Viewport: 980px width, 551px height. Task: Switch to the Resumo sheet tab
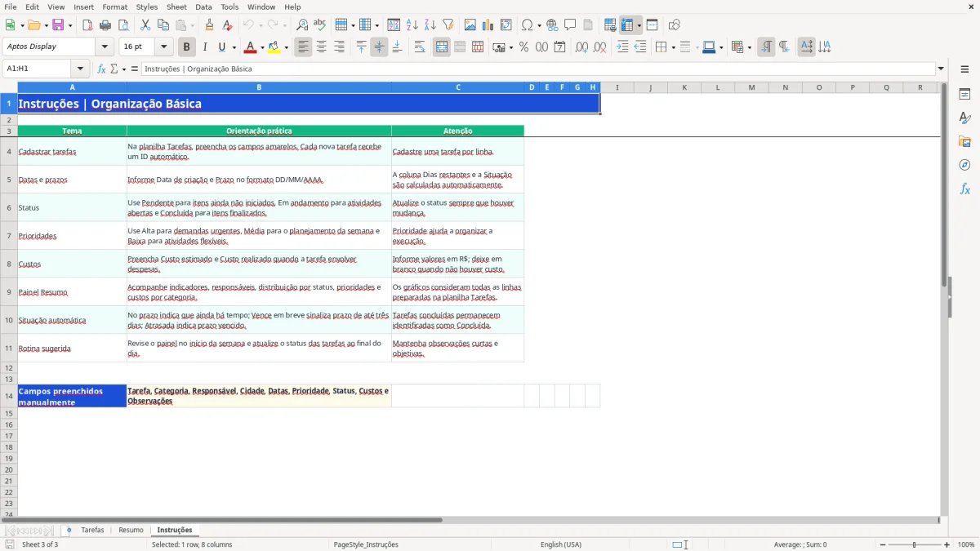[131, 530]
